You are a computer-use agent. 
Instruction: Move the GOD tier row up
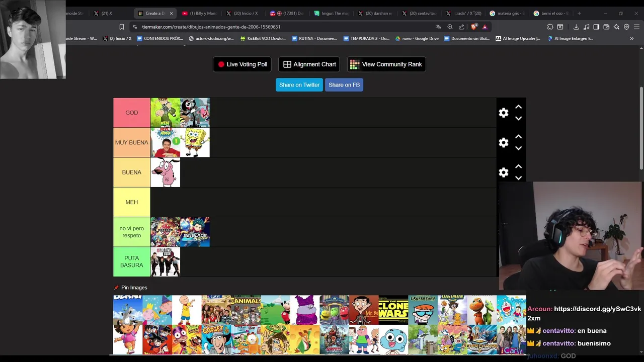point(518,107)
